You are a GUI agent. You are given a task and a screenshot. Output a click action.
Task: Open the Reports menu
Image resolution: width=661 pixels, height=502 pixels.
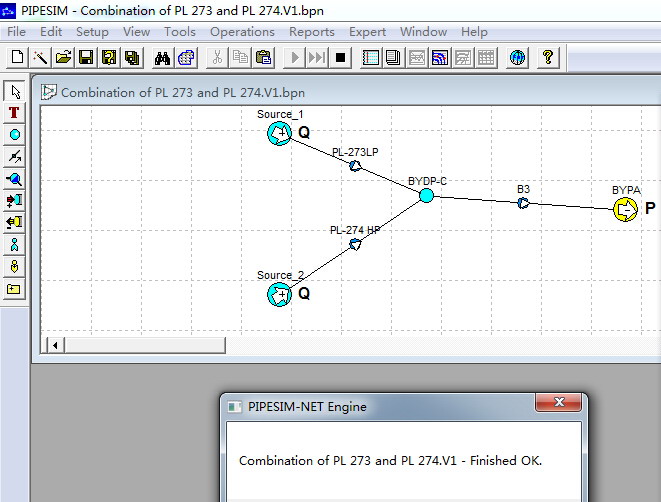pyautogui.click(x=312, y=32)
